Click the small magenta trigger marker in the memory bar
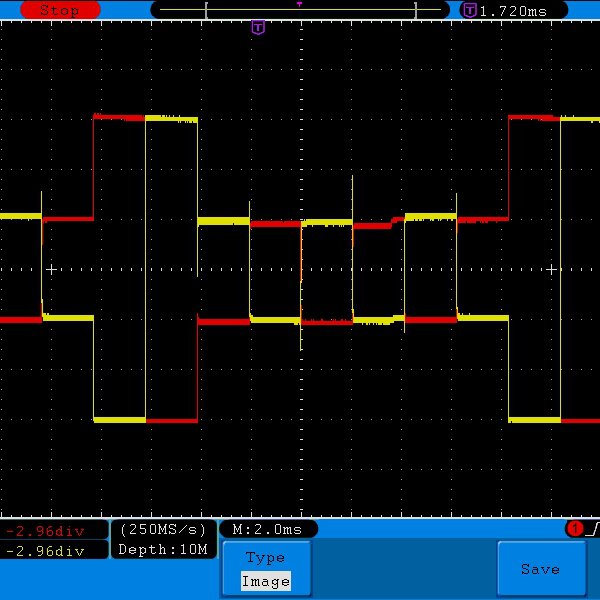 tap(300, 4)
